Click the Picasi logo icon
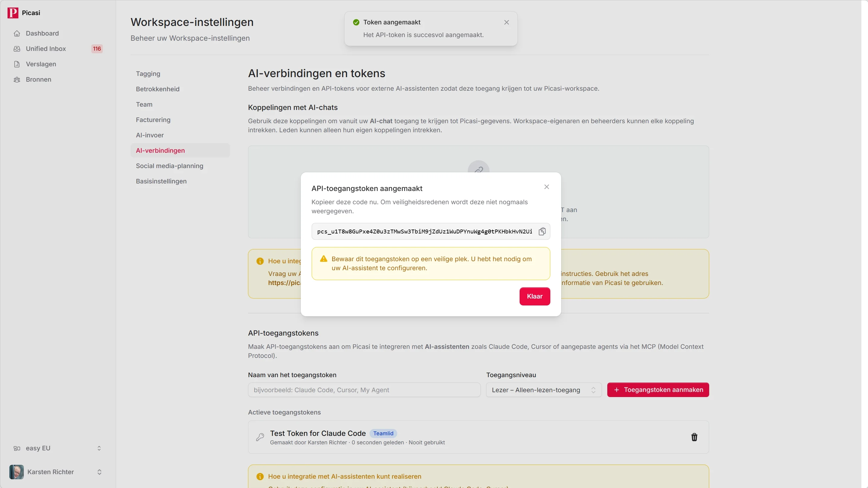Image resolution: width=868 pixels, height=488 pixels. pos(13,13)
